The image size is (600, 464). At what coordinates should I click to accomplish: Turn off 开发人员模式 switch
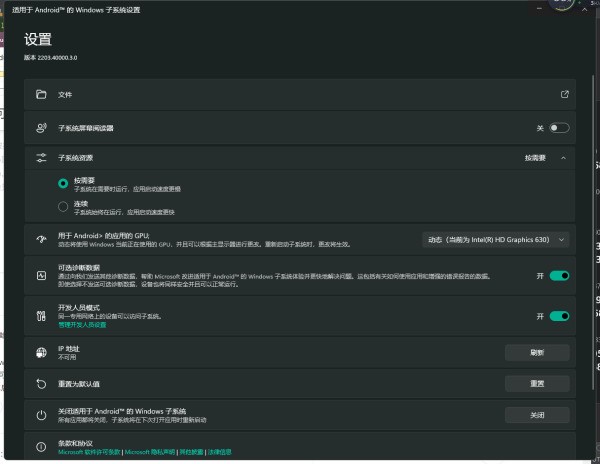tap(559, 316)
